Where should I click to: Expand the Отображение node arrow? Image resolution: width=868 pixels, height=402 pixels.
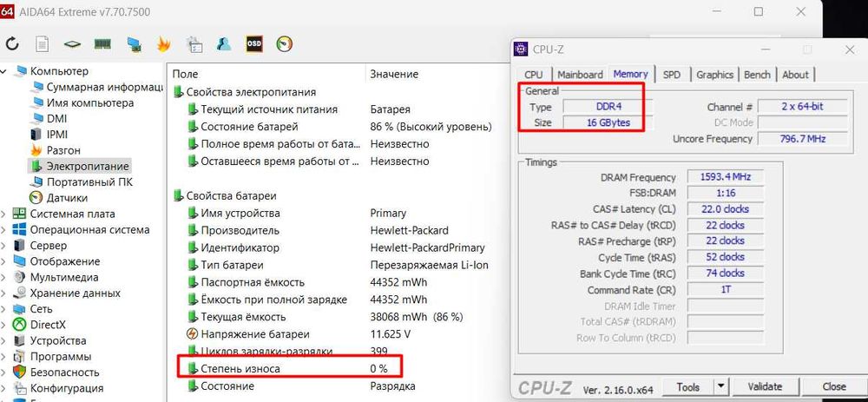tap(3, 261)
